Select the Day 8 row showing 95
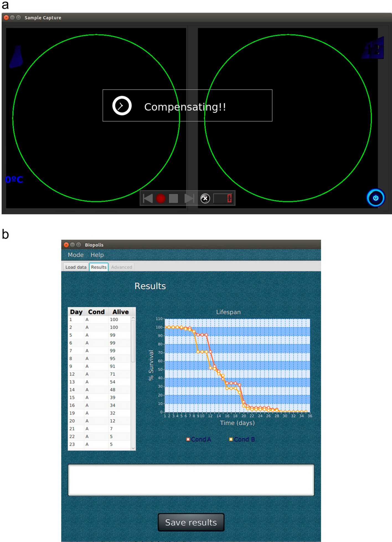 [99, 358]
